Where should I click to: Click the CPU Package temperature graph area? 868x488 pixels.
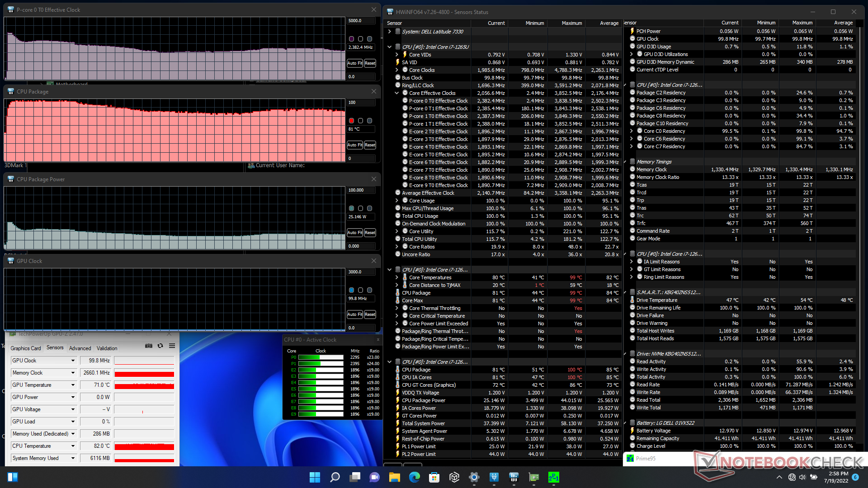tap(174, 131)
